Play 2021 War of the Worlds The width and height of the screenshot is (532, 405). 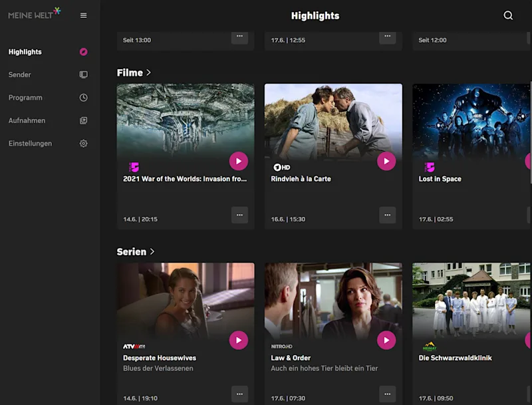(239, 161)
